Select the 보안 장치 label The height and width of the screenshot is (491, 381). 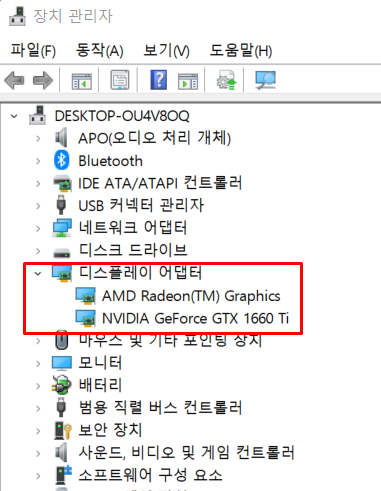(x=110, y=430)
